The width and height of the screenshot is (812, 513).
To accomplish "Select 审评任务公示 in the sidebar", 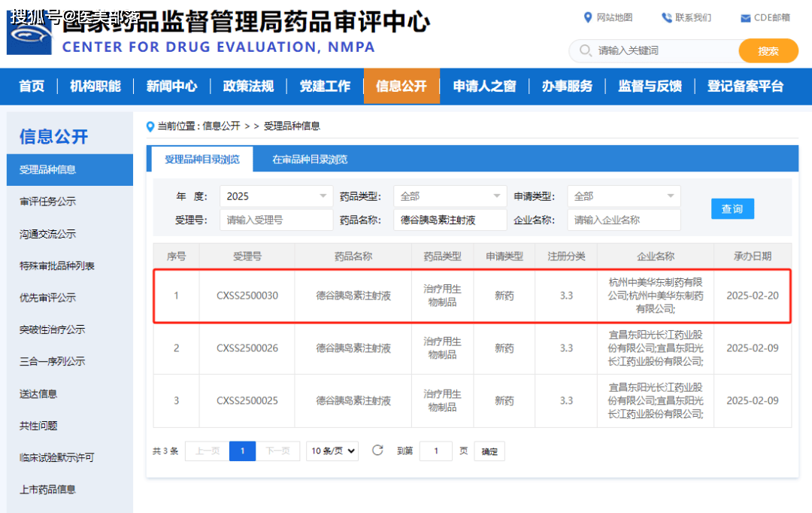I will coord(47,202).
